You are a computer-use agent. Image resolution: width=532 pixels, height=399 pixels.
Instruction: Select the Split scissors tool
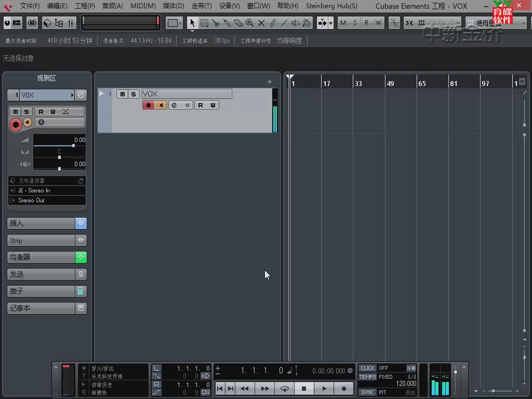(216, 23)
